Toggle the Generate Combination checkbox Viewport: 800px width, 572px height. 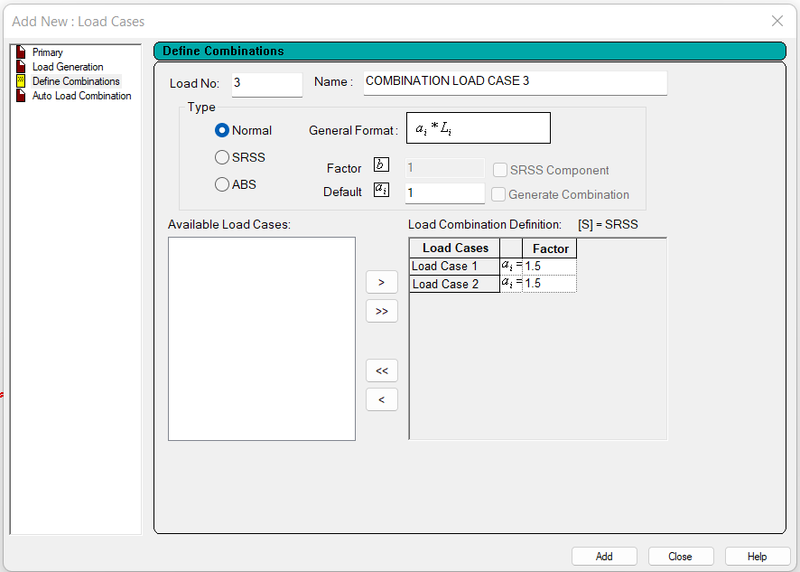[x=498, y=194]
